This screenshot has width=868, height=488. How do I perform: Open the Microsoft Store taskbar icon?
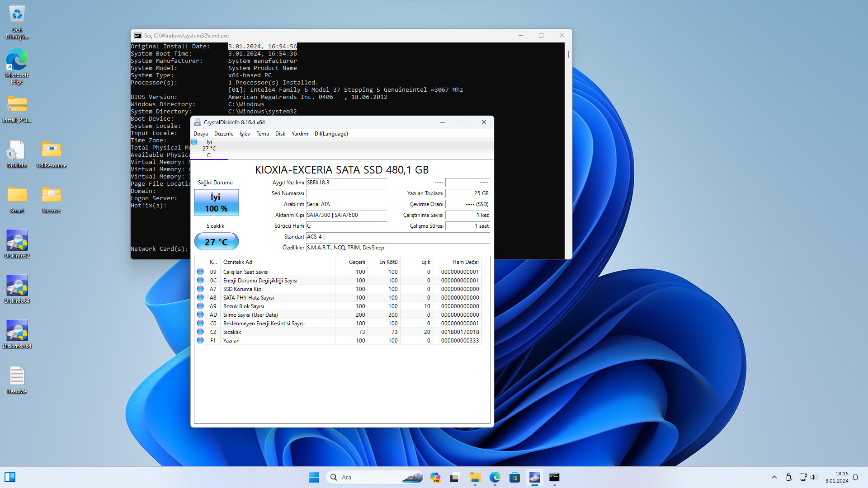tap(514, 477)
